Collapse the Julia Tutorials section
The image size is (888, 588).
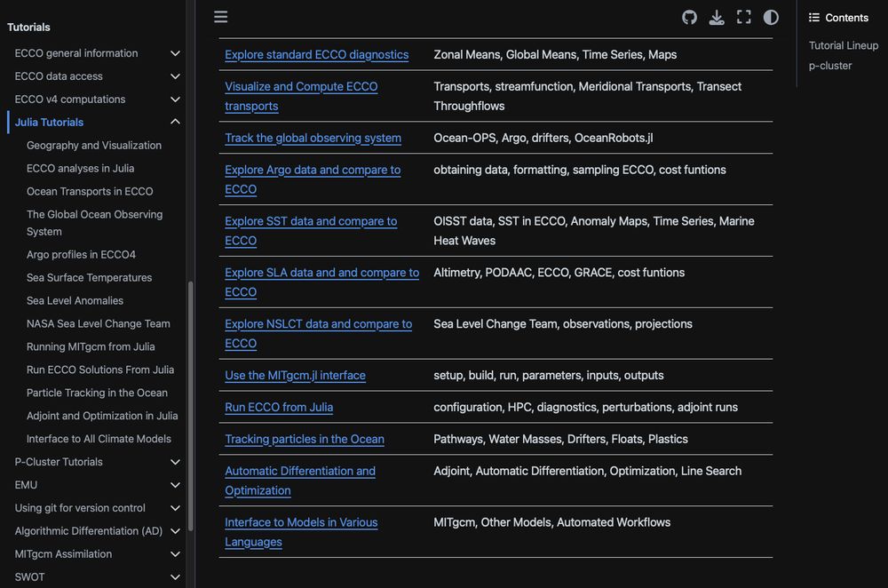(175, 123)
